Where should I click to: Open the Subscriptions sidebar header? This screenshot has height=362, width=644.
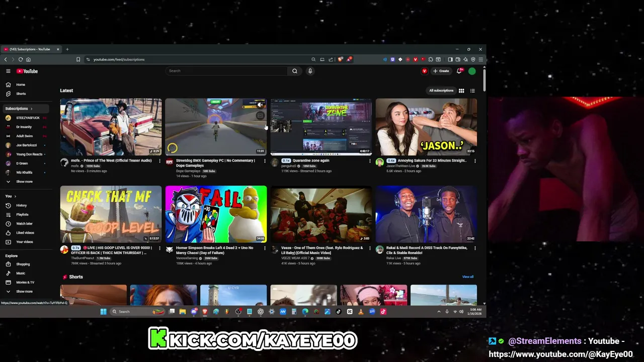(x=25, y=109)
